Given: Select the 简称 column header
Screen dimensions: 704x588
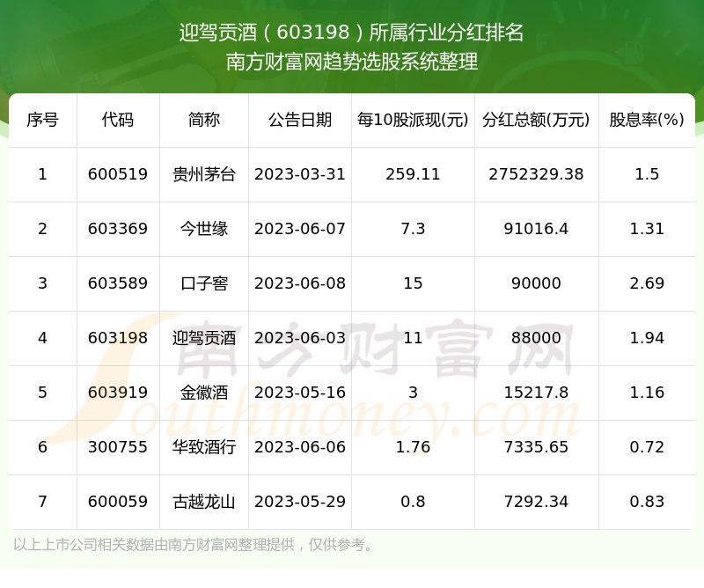Looking at the screenshot, I should click(x=204, y=120).
